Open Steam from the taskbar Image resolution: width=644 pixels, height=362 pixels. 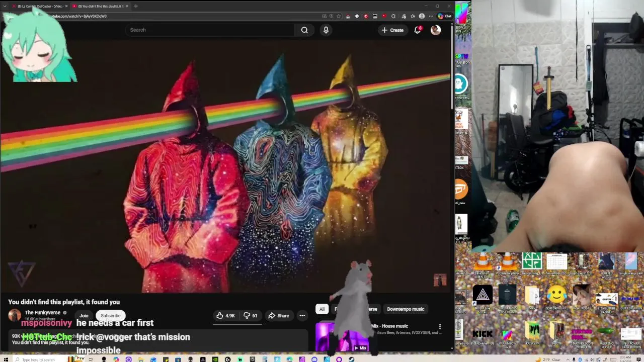[351, 359]
